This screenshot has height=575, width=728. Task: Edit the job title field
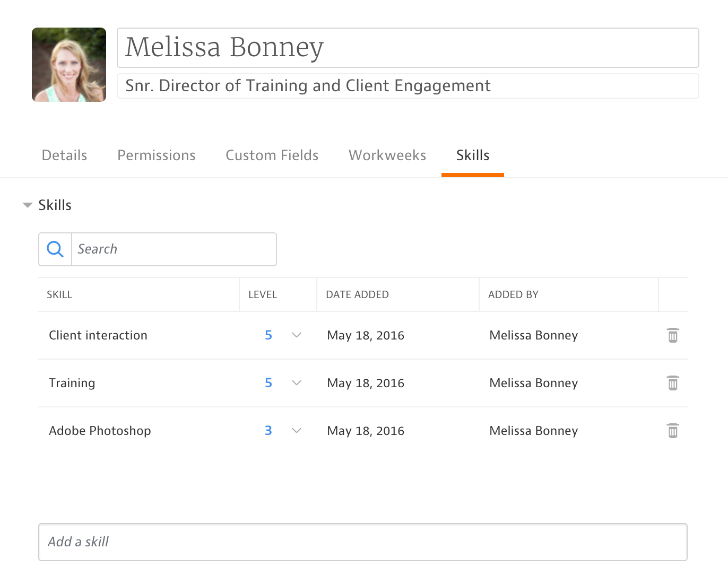(x=408, y=86)
